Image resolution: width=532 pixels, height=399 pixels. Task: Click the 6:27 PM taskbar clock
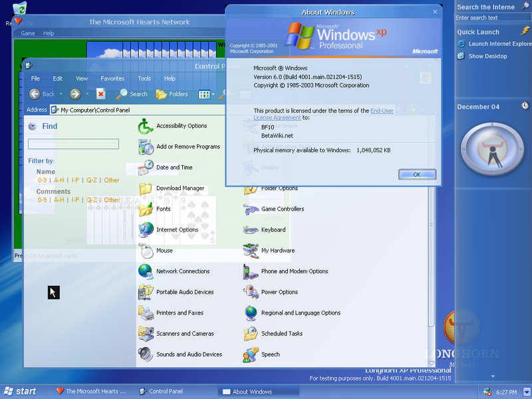506,392
